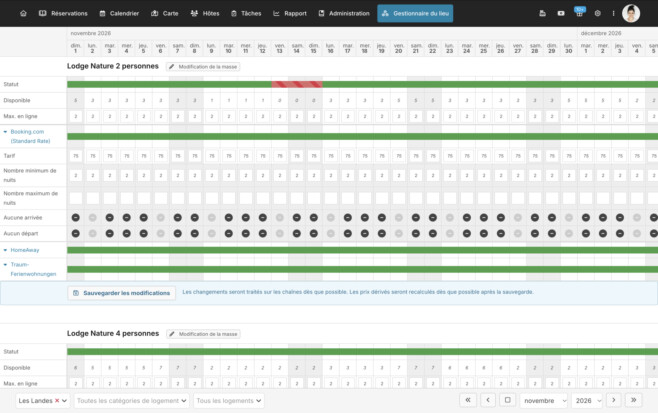
Task: Open the vertical three-dot menu
Action: click(613, 13)
